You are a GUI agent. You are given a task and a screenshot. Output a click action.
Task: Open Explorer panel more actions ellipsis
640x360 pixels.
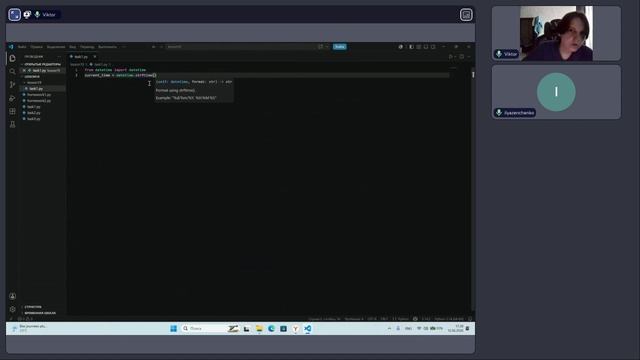pos(59,57)
